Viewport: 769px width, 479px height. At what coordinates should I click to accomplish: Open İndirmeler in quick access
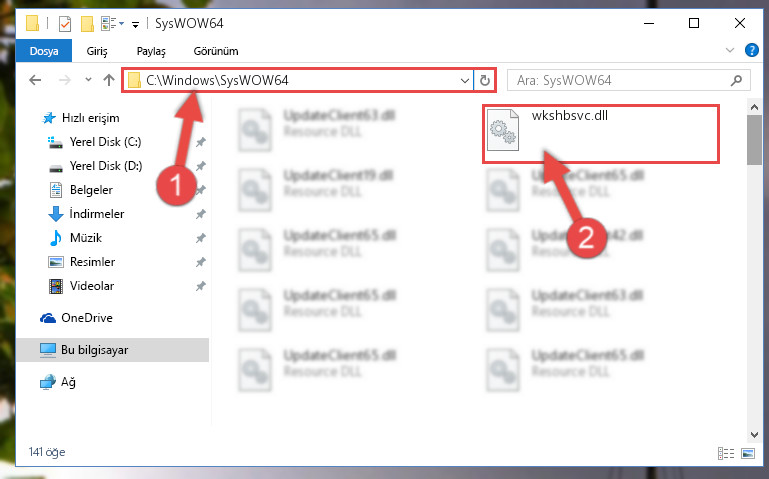pyautogui.click(x=97, y=214)
